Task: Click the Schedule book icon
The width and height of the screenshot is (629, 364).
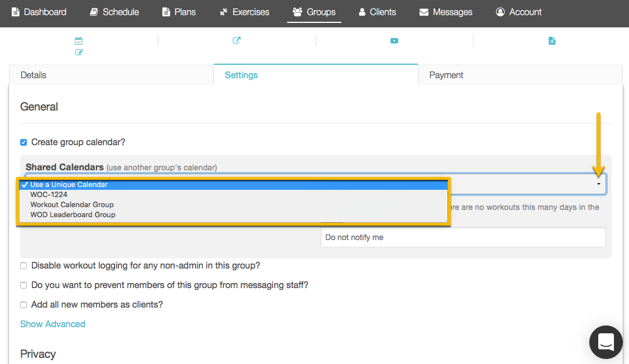Action: pyautogui.click(x=94, y=12)
